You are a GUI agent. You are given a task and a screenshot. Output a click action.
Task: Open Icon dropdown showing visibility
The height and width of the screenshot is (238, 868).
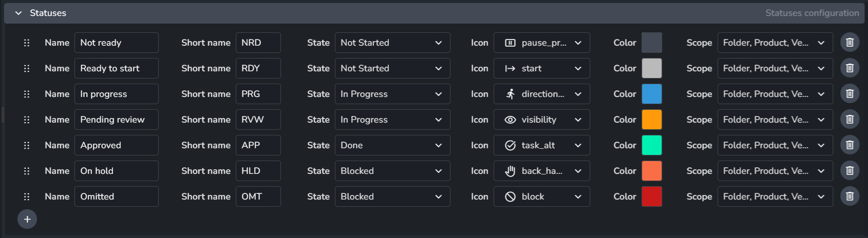tap(541, 120)
